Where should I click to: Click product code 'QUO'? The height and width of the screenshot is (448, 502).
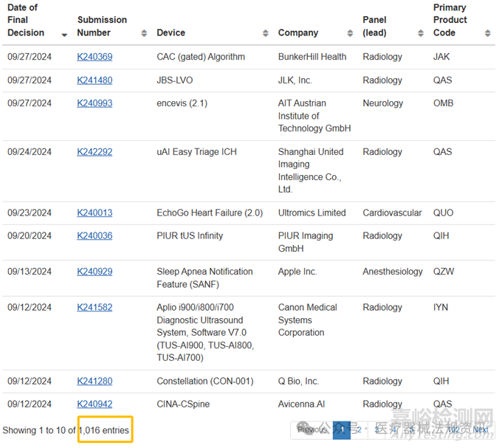[x=443, y=213]
